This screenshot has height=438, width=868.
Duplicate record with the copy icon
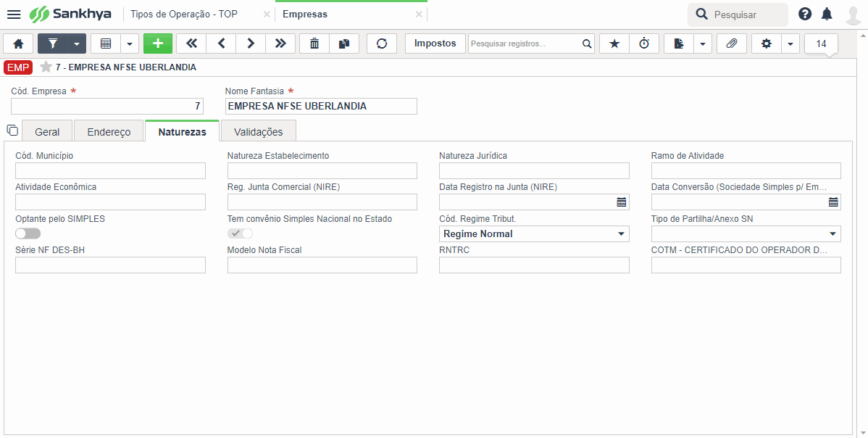point(344,44)
